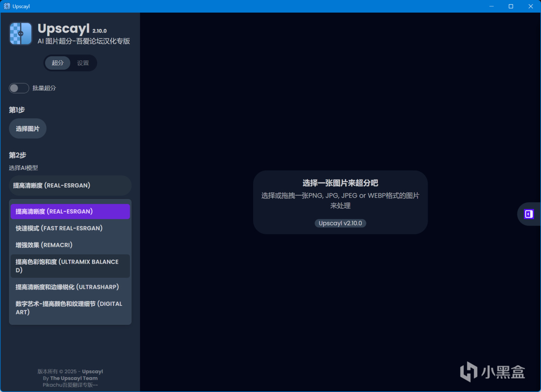Select 快速模式 (FAST REAL-ESRGAN) model
Viewport: 541px width, 392px height.
point(70,228)
